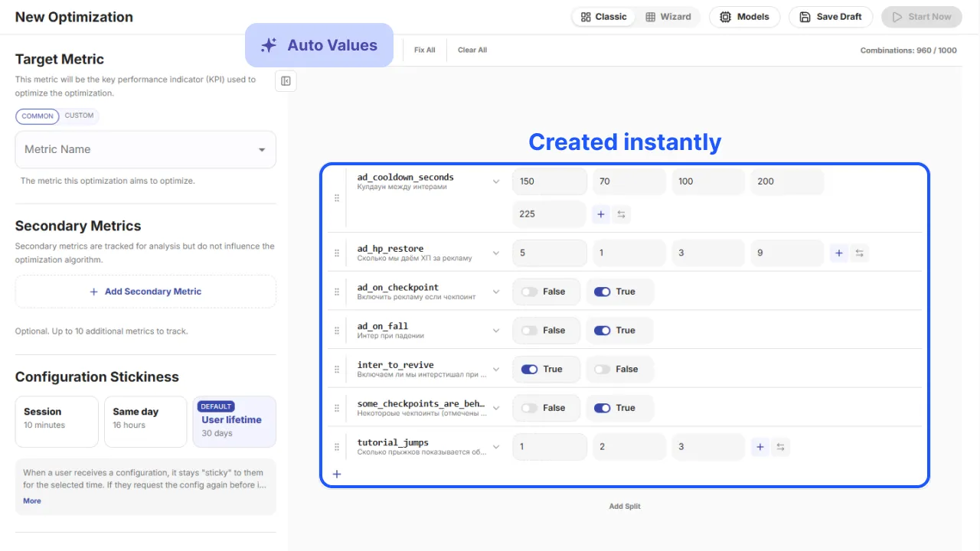Click swap icon in tutorial_jumps row

pyautogui.click(x=780, y=447)
